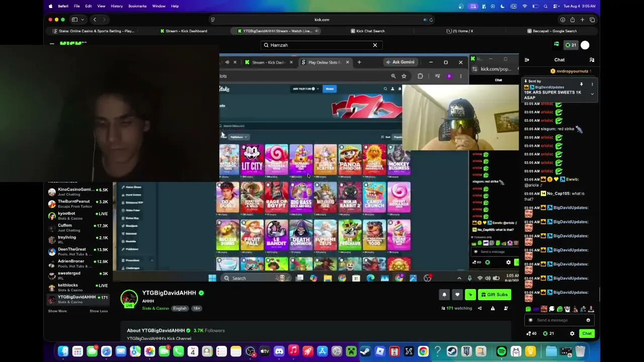The image size is (644, 362).
Task: Switch to the Home / X tab
Action: 460,31
